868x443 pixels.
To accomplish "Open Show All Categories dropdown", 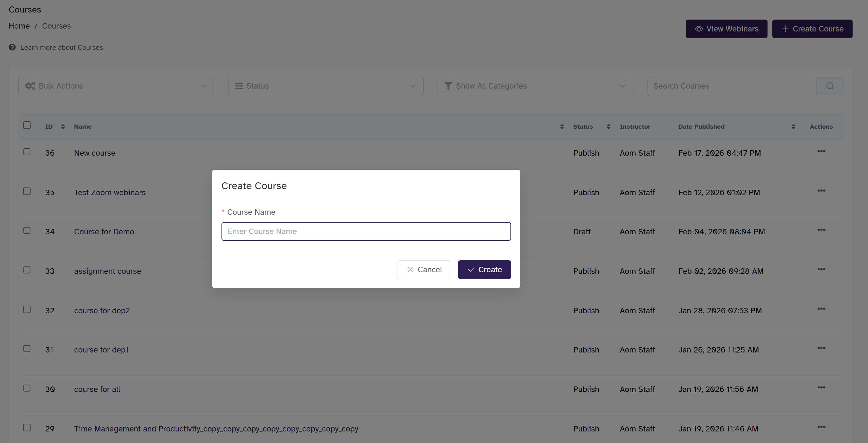I will [535, 86].
